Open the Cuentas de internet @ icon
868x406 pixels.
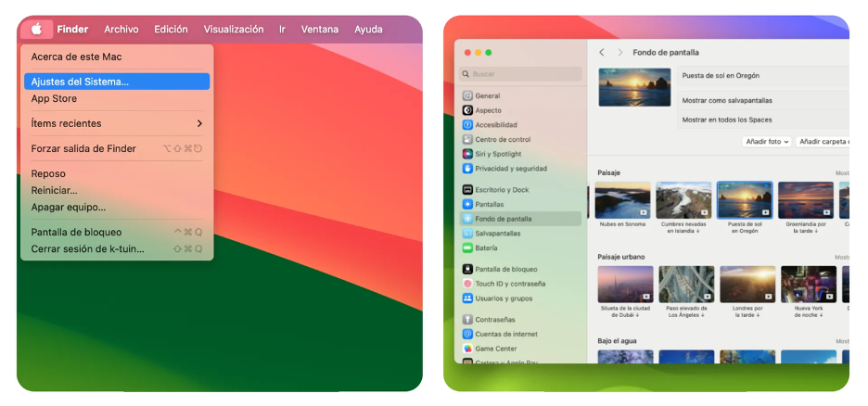pos(467,334)
